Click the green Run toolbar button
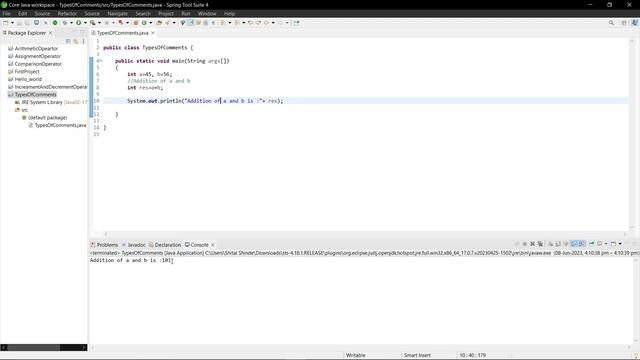 (x=78, y=23)
